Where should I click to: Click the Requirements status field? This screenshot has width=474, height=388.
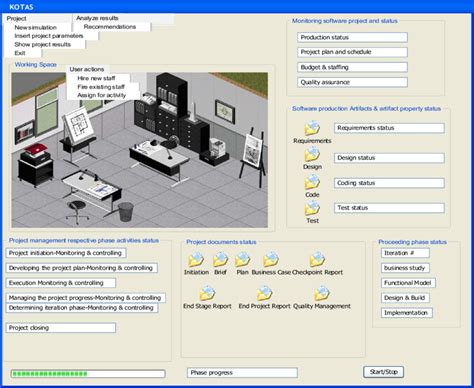pyautogui.click(x=389, y=128)
